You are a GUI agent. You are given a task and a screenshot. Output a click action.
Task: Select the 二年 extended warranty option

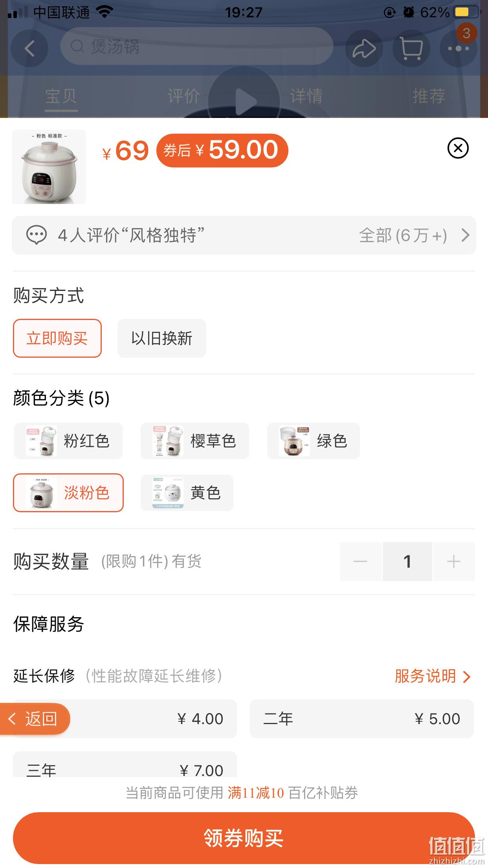coord(362,719)
